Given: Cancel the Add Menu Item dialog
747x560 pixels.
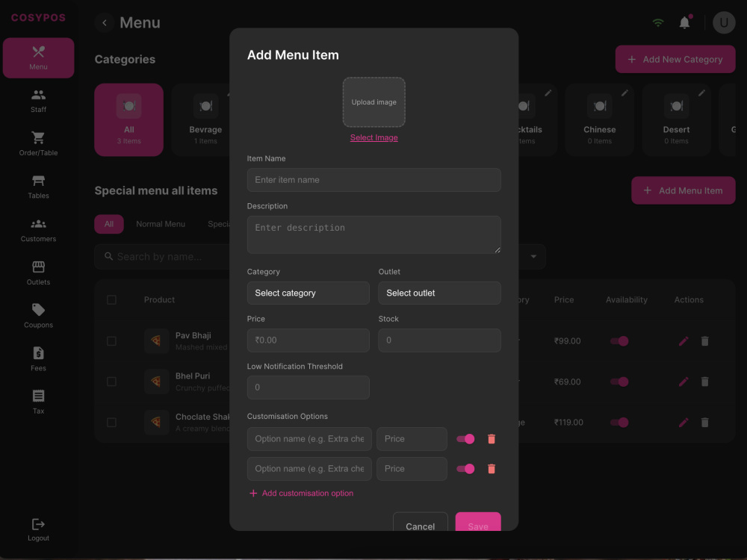Looking at the screenshot, I should pyautogui.click(x=420, y=522).
